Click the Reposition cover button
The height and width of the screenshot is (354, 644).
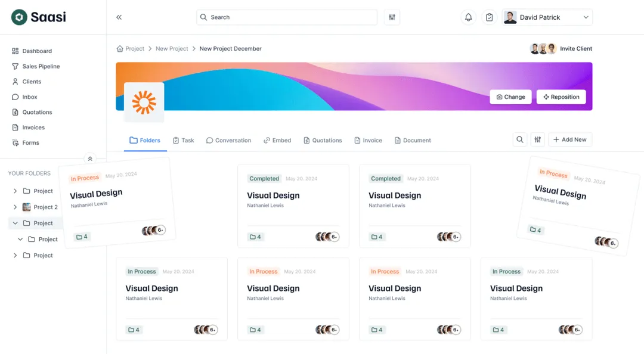pyautogui.click(x=561, y=97)
